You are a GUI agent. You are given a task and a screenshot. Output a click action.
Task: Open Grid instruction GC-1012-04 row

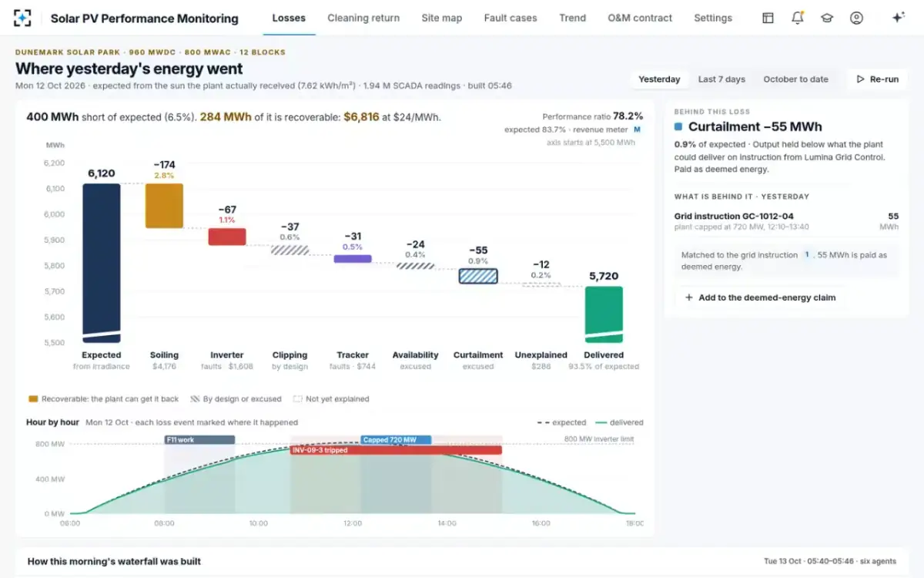[786, 222]
